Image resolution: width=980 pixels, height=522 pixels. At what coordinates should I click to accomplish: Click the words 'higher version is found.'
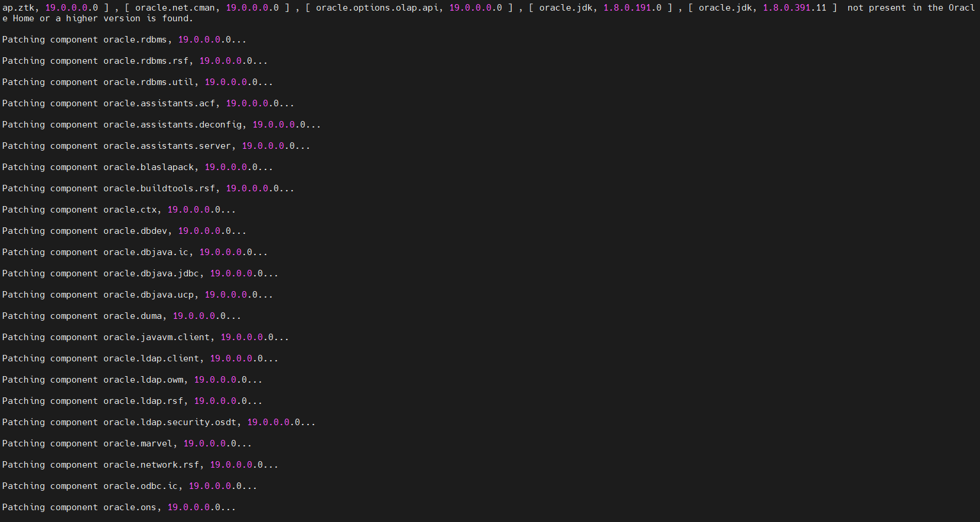click(x=130, y=18)
